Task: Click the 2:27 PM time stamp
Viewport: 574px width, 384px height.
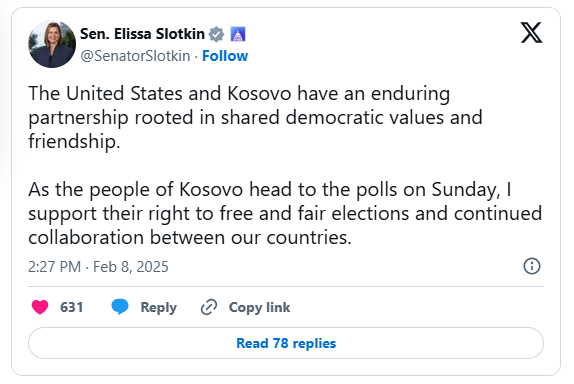Action: 55,267
